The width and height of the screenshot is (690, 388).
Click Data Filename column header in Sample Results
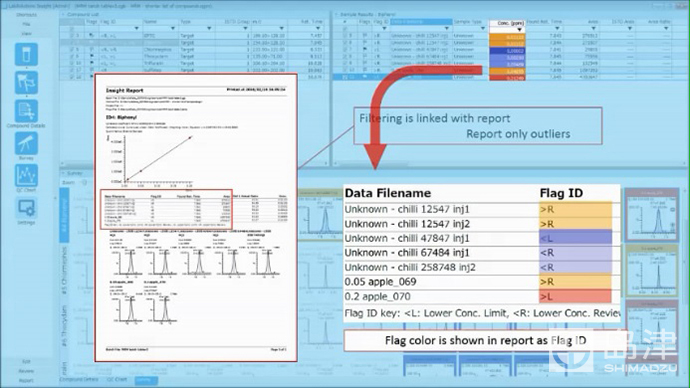(x=421, y=22)
